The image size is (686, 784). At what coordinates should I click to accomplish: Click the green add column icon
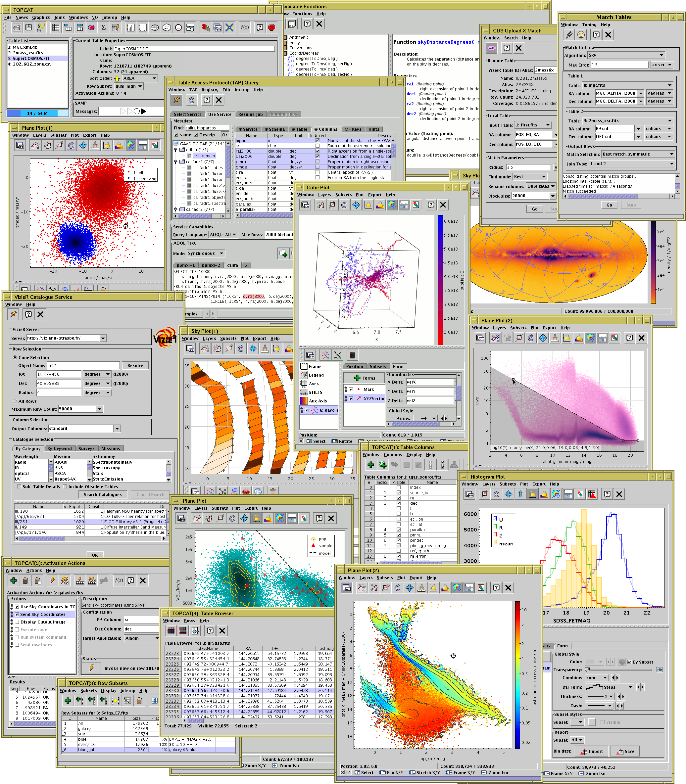tap(370, 465)
